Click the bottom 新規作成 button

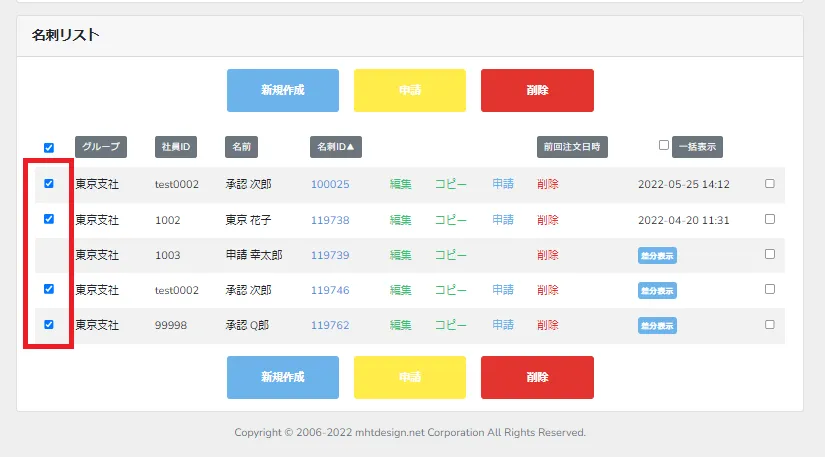tap(283, 378)
